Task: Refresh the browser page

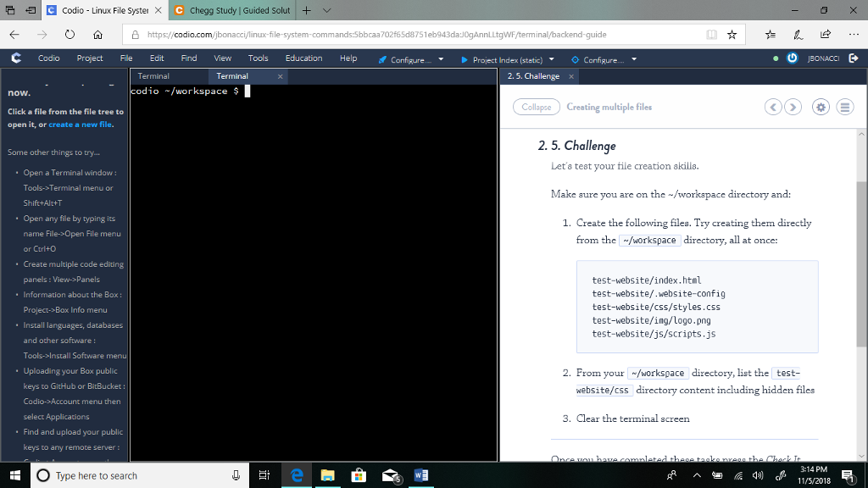Action: [70, 34]
